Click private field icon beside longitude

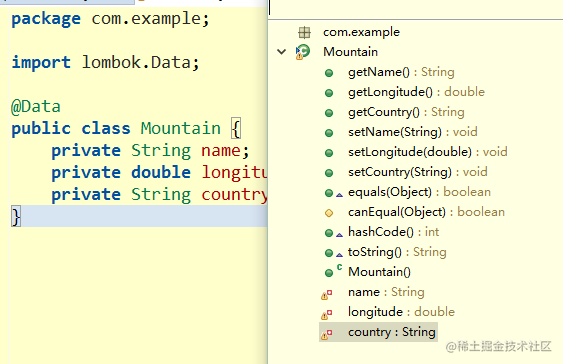coord(327,314)
